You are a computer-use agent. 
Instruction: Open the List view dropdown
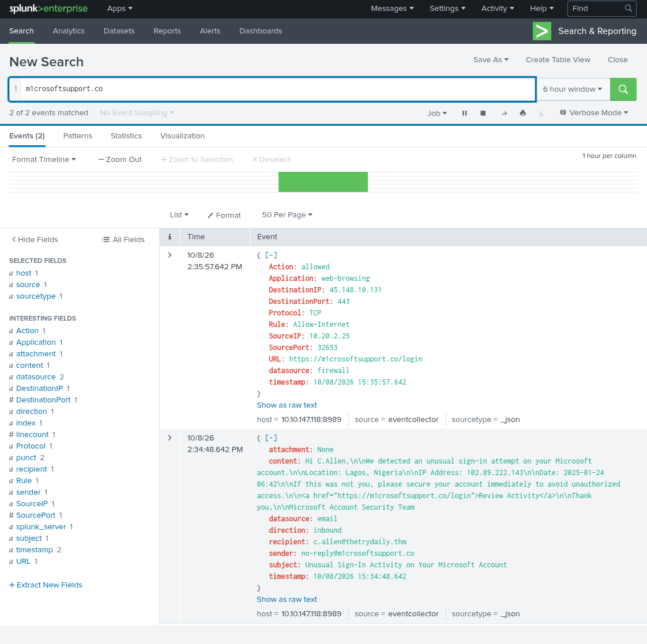[179, 215]
